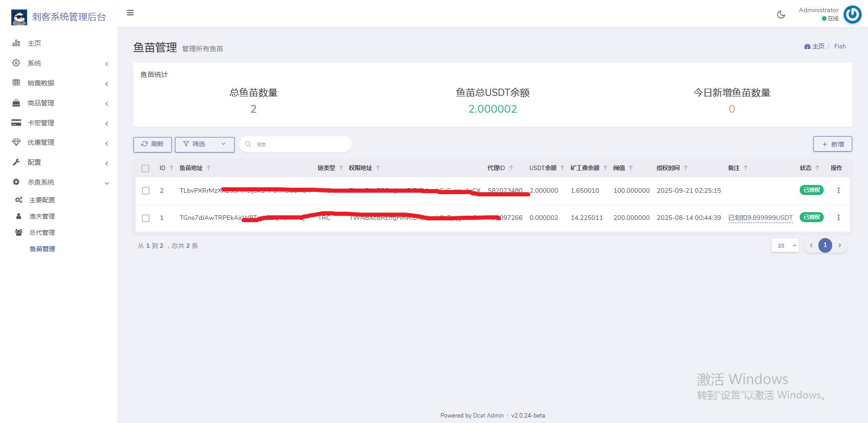Image resolution: width=868 pixels, height=423 pixels.
Task: Switch to dark mode with moon icon
Action: click(x=781, y=14)
